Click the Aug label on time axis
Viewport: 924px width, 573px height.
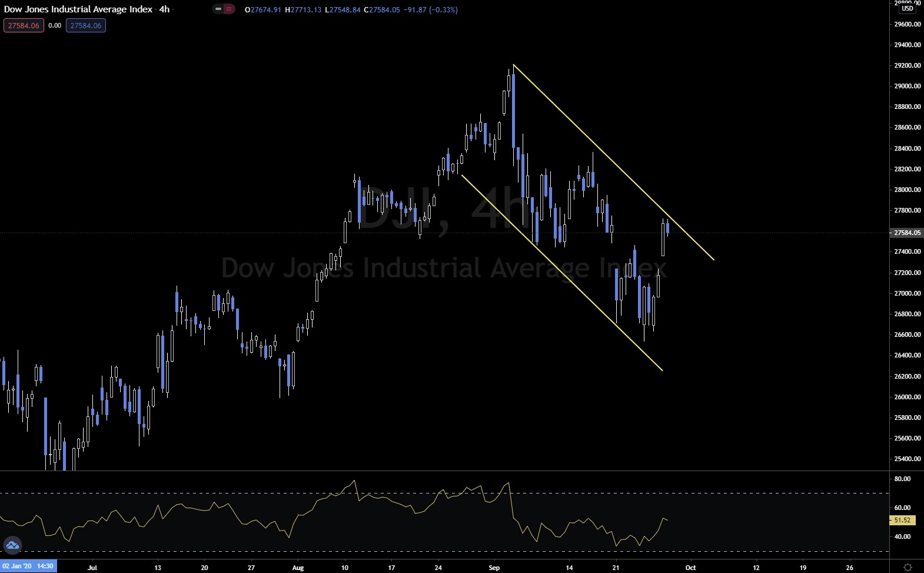298,568
